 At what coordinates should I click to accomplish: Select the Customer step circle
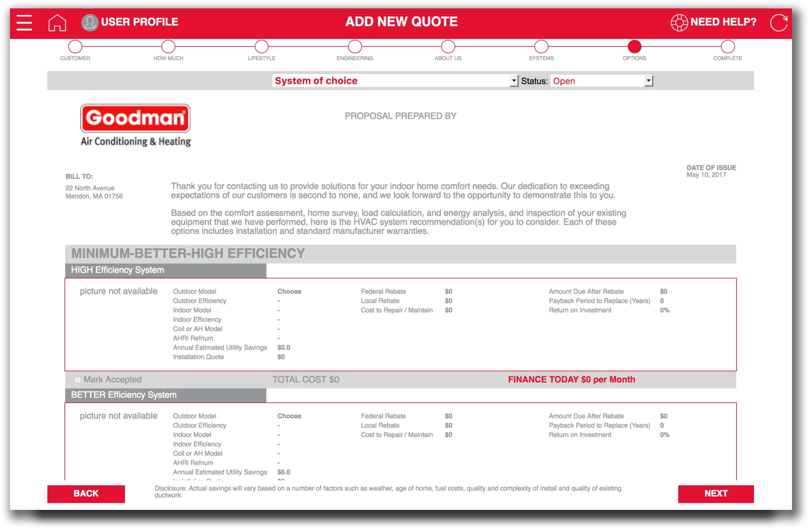click(75, 47)
